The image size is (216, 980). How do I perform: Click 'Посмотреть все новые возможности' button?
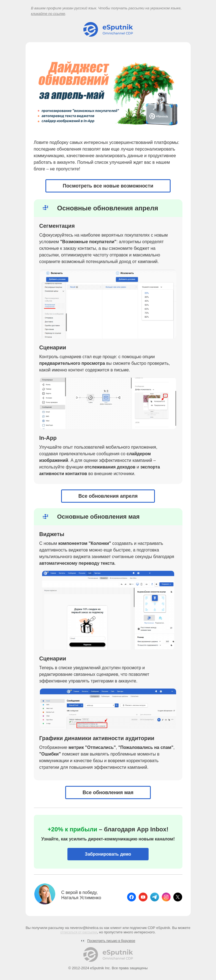108,186
